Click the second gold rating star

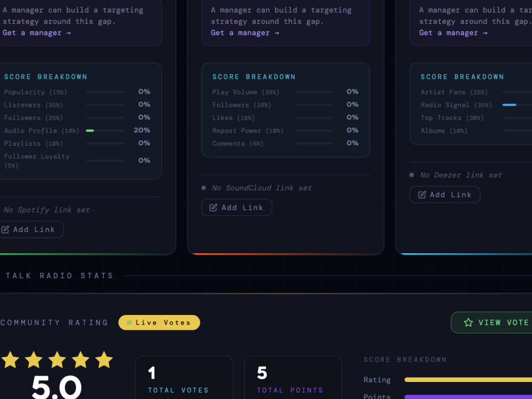point(34,360)
